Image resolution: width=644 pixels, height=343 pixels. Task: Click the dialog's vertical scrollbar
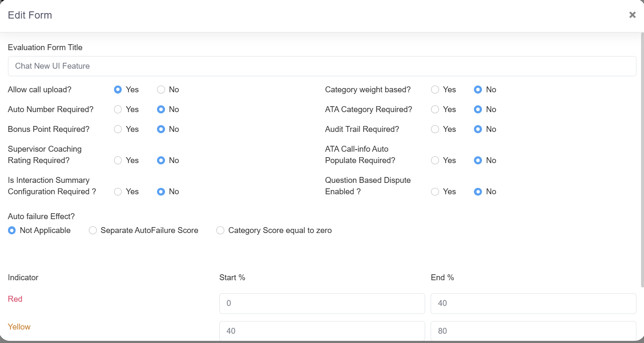tap(641, 160)
